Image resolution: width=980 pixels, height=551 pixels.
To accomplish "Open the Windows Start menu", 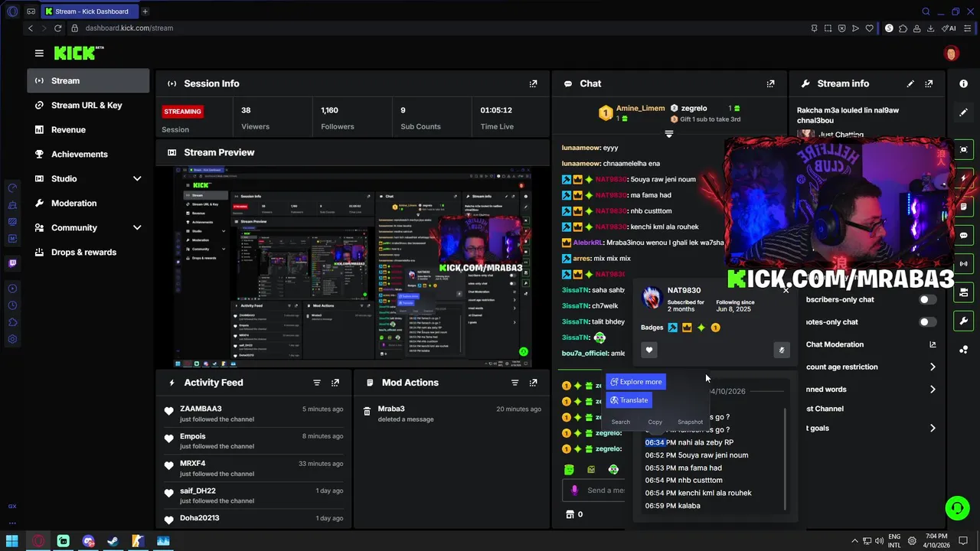I will (x=12, y=541).
